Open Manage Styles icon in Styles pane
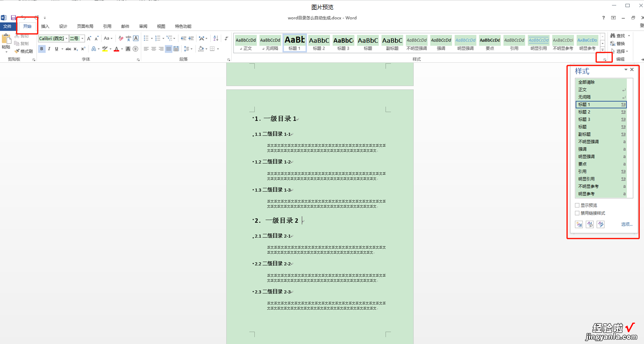 [x=601, y=224]
